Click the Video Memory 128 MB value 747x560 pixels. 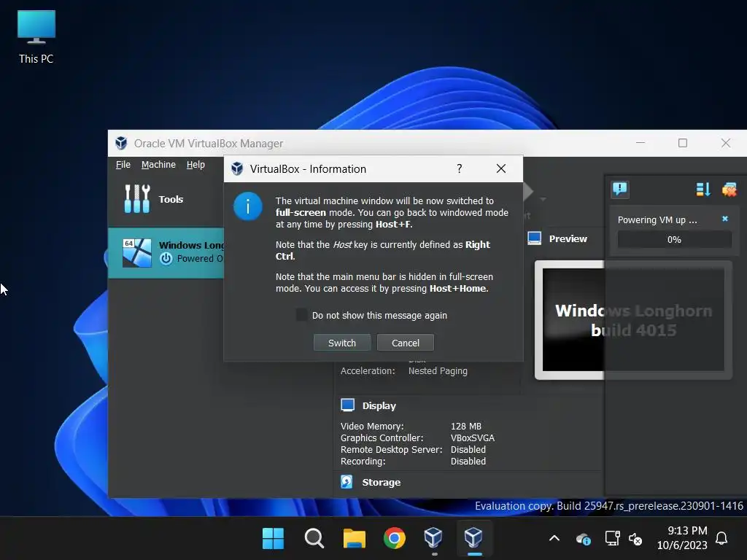click(x=466, y=426)
